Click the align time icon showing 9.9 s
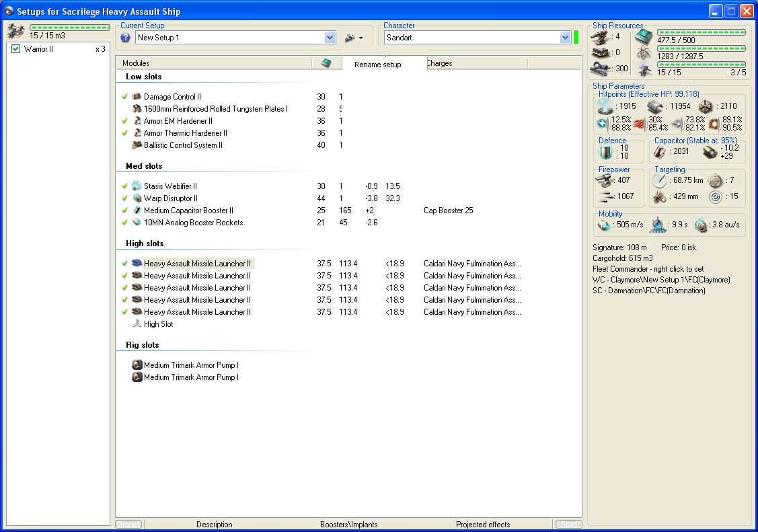 pos(658,225)
